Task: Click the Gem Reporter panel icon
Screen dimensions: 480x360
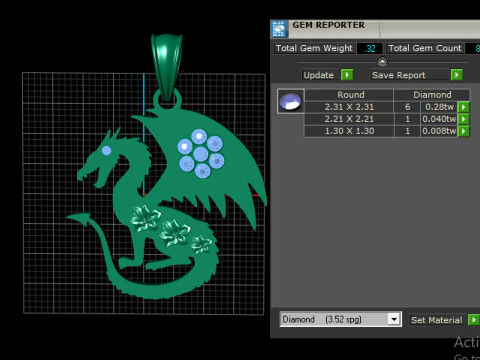Action: (x=279, y=29)
